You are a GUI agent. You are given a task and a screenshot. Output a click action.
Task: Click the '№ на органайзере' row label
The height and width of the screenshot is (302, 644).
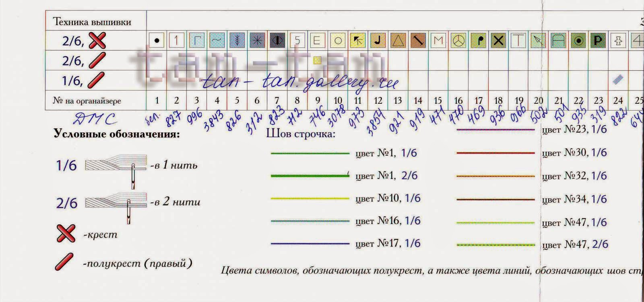[87, 101]
